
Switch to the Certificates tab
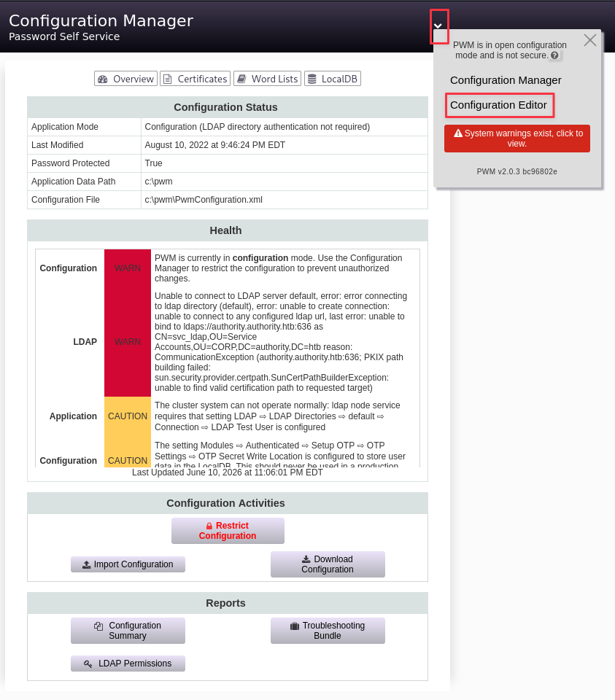(x=196, y=79)
